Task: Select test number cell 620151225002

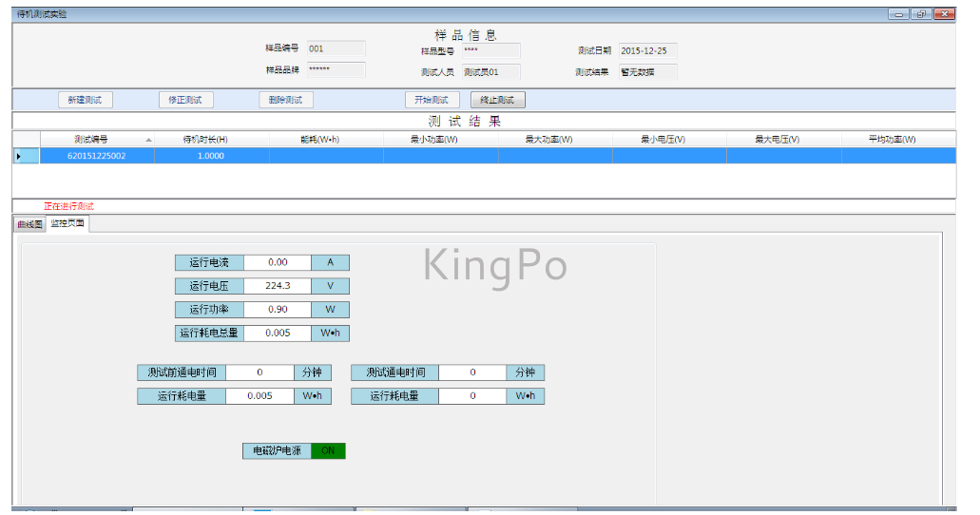Action: (97, 156)
